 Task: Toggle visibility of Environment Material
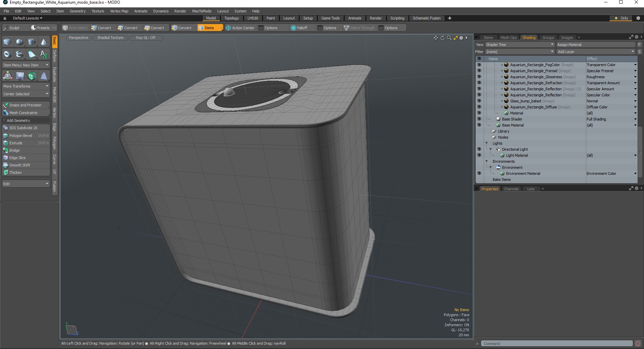(x=479, y=173)
